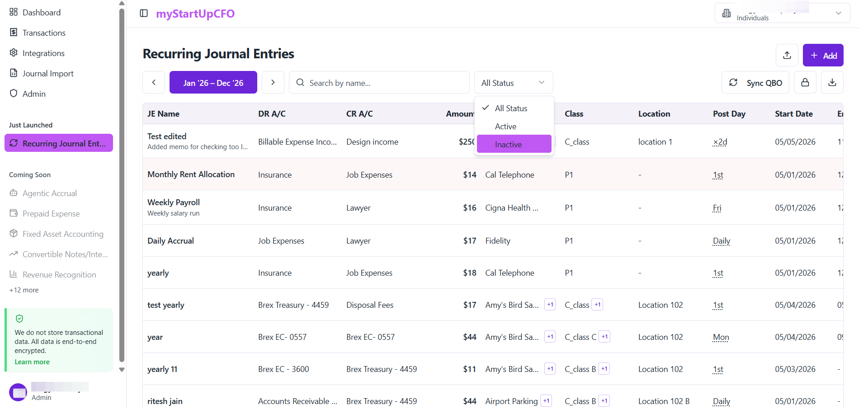Choose All Status option
868x409 pixels.
click(514, 108)
